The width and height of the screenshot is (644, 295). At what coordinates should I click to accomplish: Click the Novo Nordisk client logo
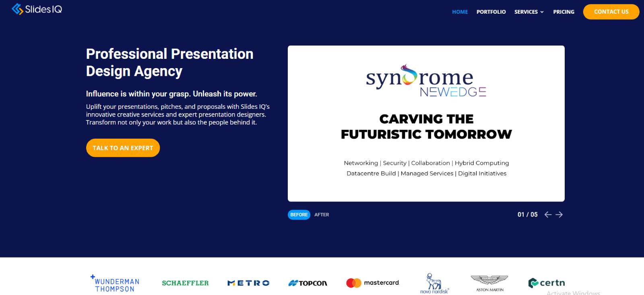click(434, 283)
